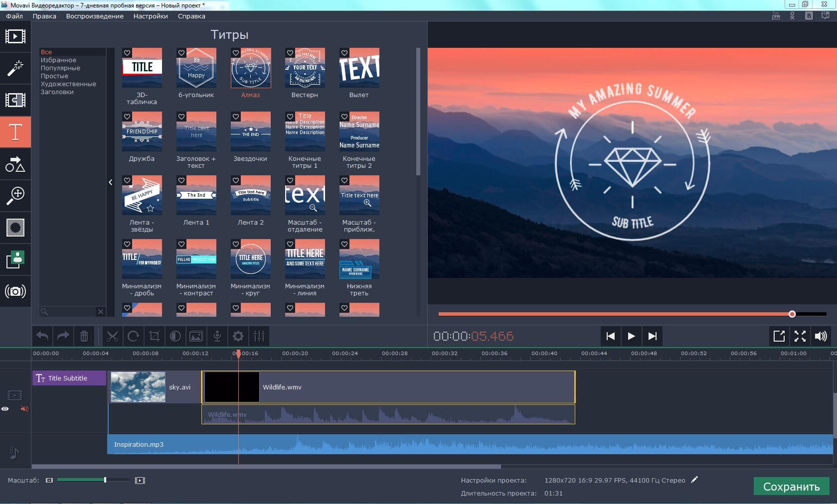Viewport: 837px width, 504px height.
Task: Click the preview seek bar handle
Action: click(x=792, y=314)
